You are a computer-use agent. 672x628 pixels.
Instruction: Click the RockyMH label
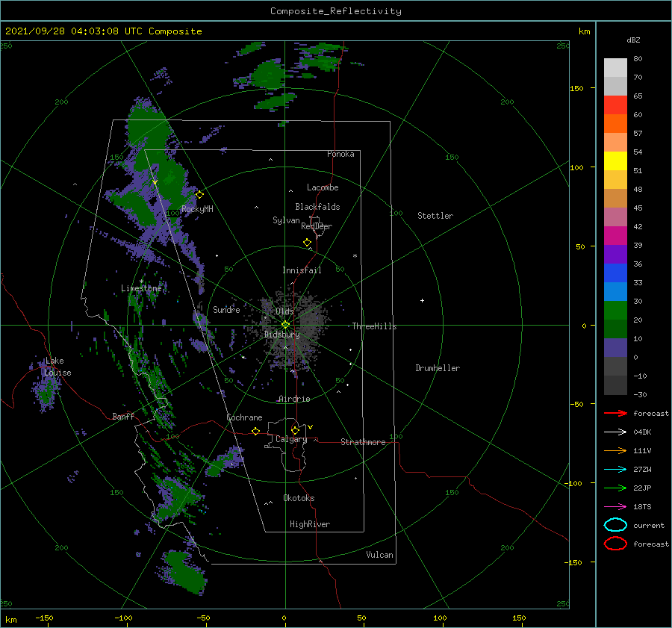click(197, 209)
